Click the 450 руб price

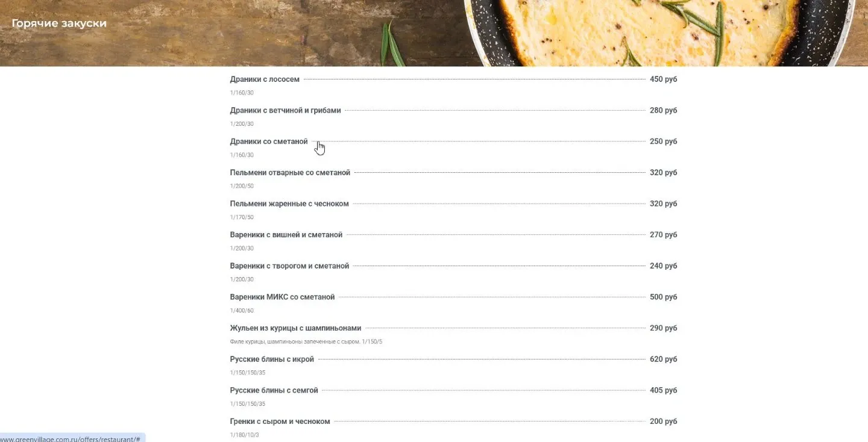663,79
